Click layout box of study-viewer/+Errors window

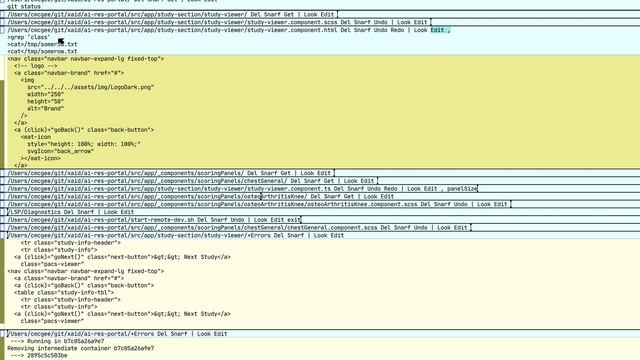point(2,236)
